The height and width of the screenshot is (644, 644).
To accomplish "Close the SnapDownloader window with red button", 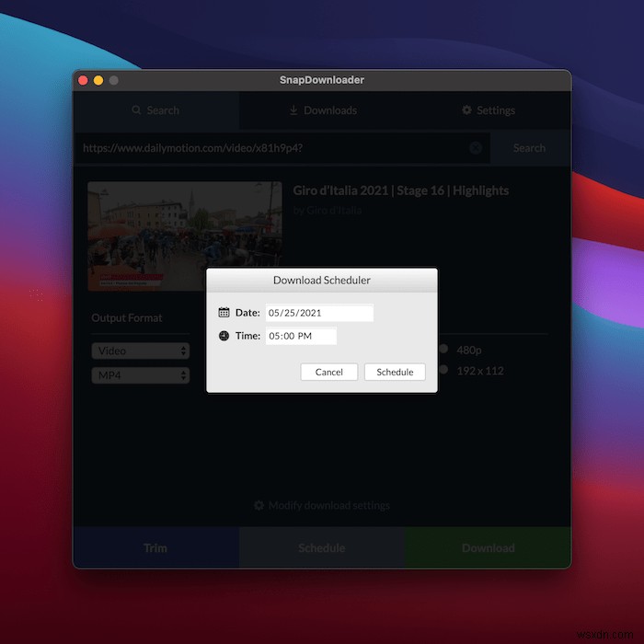I will tap(83, 80).
